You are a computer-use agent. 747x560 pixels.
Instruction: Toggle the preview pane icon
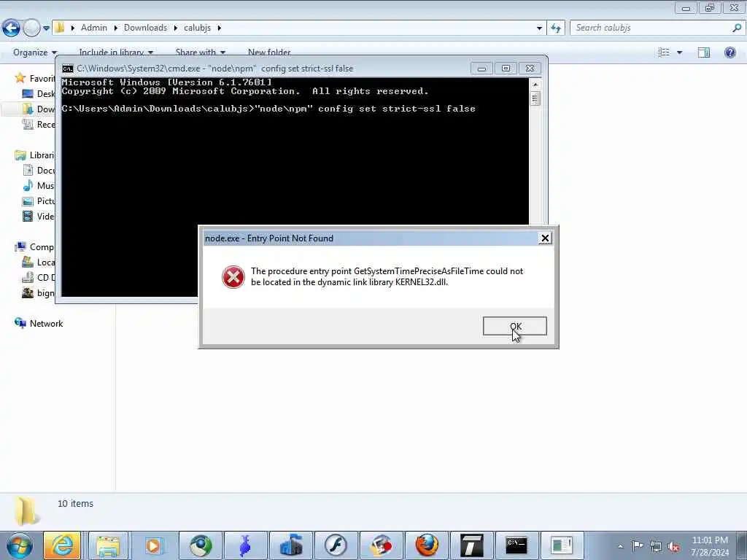(704, 52)
